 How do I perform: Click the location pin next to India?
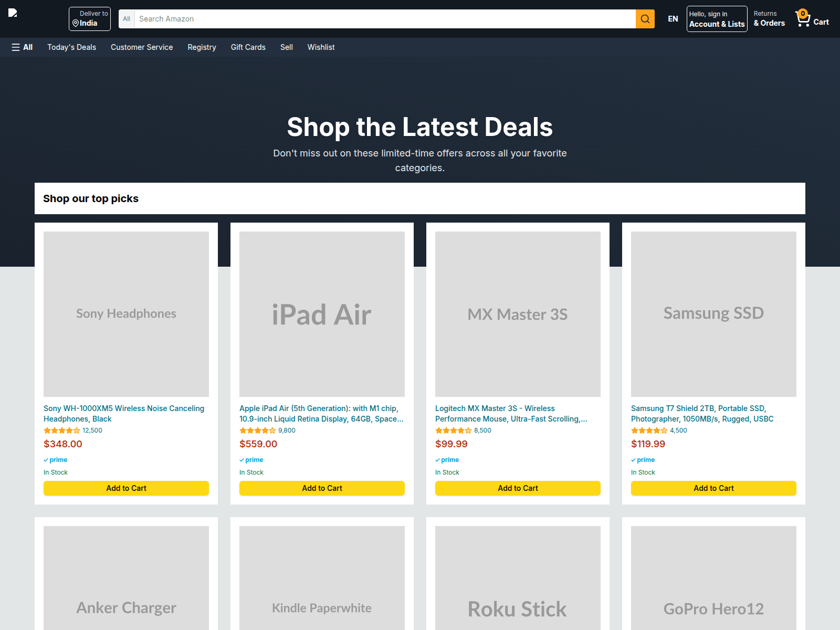tap(75, 23)
